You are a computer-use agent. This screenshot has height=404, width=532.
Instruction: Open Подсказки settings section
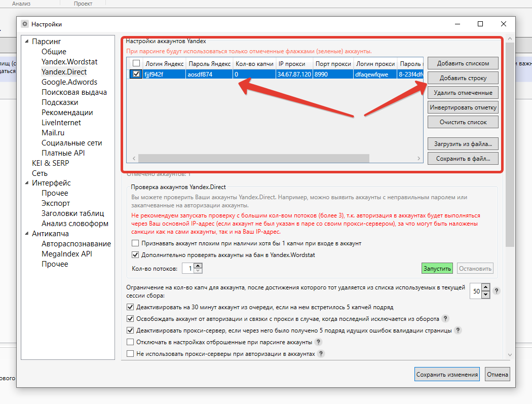coord(60,102)
